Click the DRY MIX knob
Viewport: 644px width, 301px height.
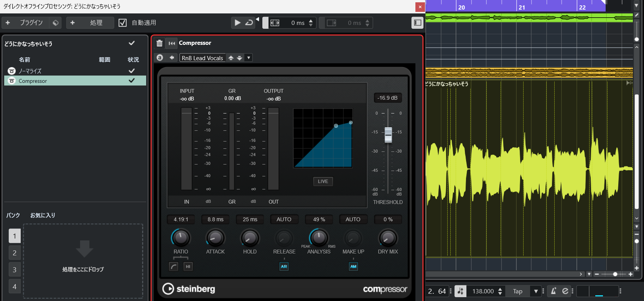pos(388,238)
